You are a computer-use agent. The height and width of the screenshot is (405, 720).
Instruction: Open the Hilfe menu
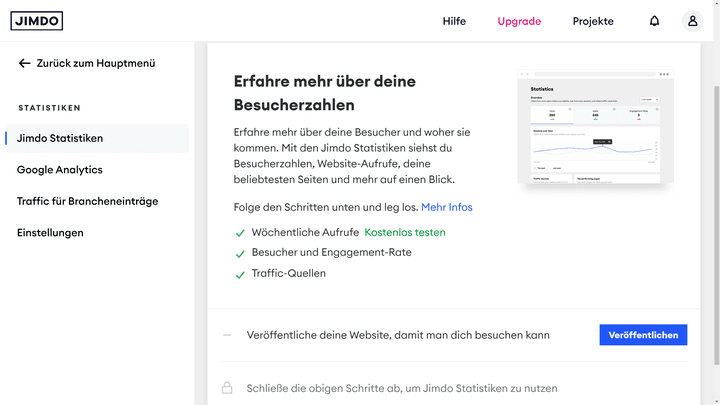[454, 21]
